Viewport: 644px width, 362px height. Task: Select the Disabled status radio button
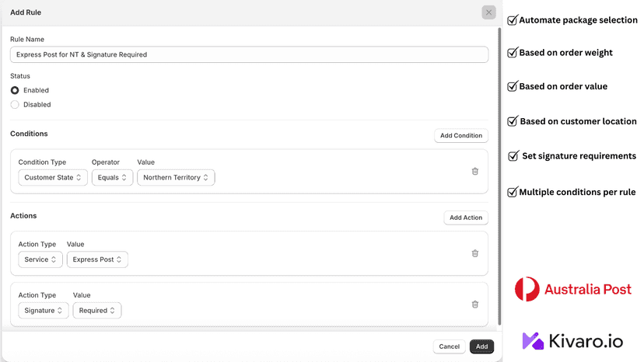15,105
